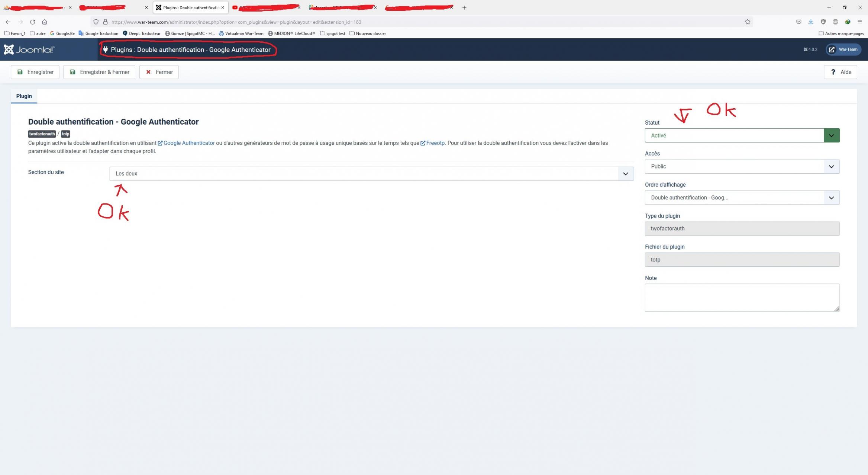868x475 pixels.
Task: Restore down the browser window
Action: (x=845, y=7)
